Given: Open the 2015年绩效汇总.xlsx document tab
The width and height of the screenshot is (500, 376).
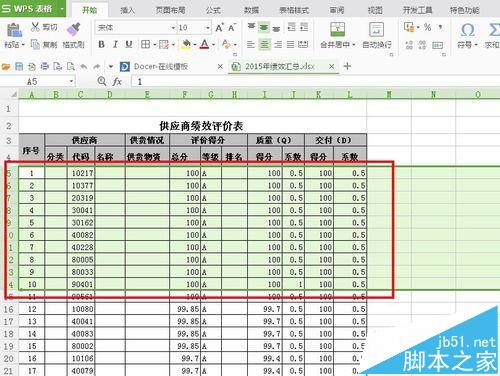Looking at the screenshot, I should point(280,67).
